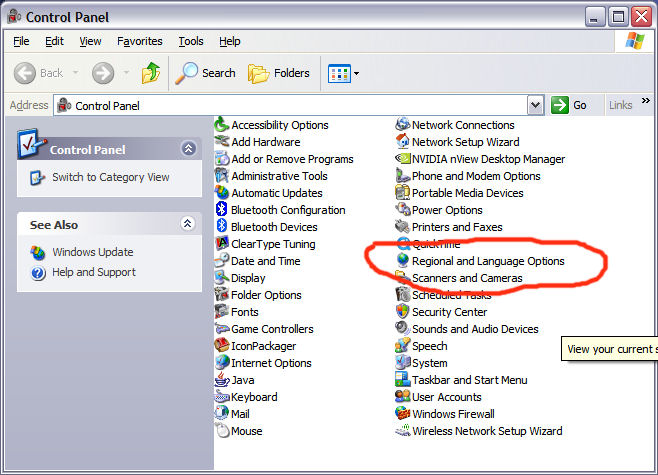
Task: Open Sounds and Audio Devices icon
Action: coord(402,329)
